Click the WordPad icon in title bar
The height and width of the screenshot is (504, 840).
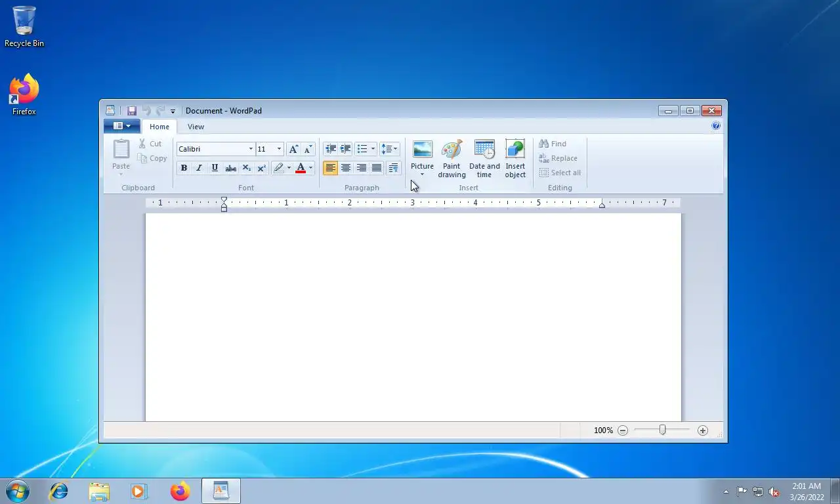click(x=110, y=111)
